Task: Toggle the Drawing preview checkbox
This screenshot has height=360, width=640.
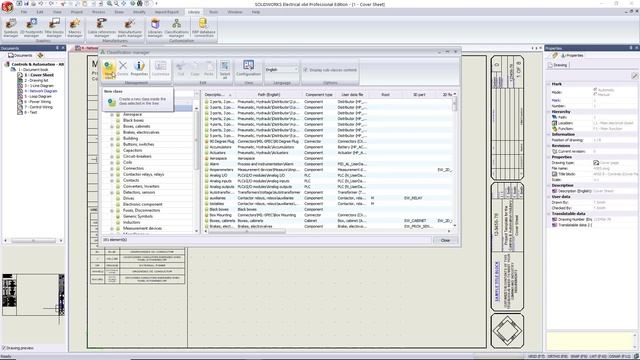Action: pyautogui.click(x=4, y=348)
